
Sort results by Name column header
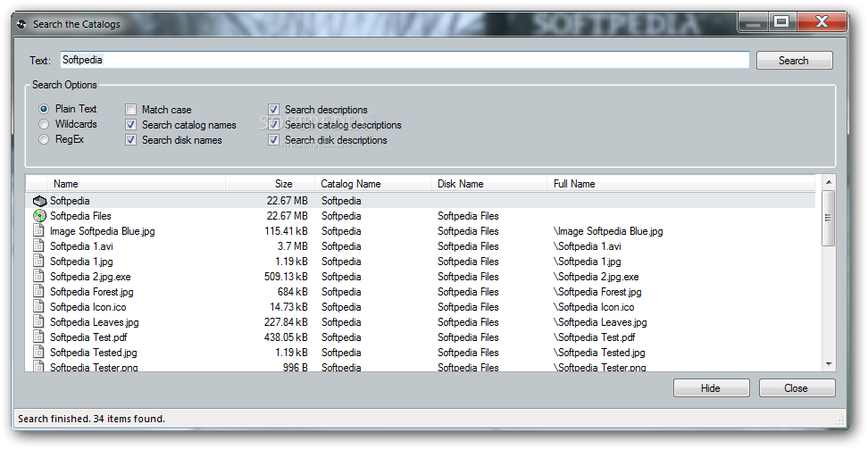point(136,184)
